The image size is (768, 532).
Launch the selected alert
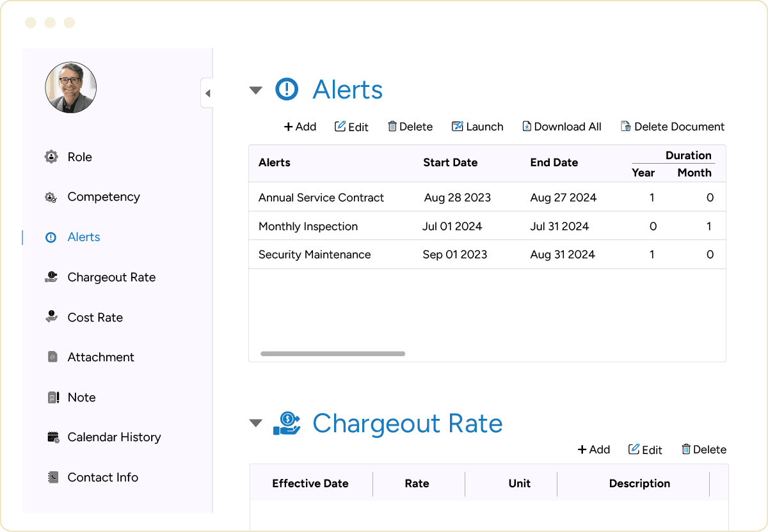(x=477, y=127)
